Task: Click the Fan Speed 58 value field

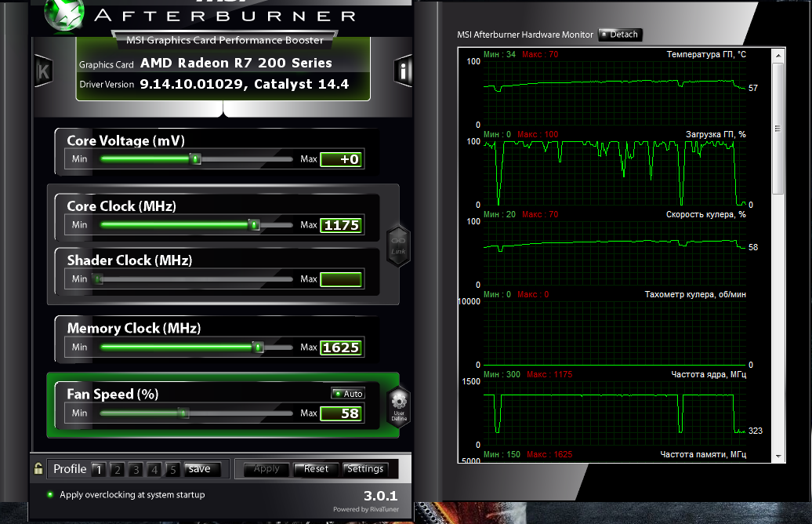Action: pos(341,413)
